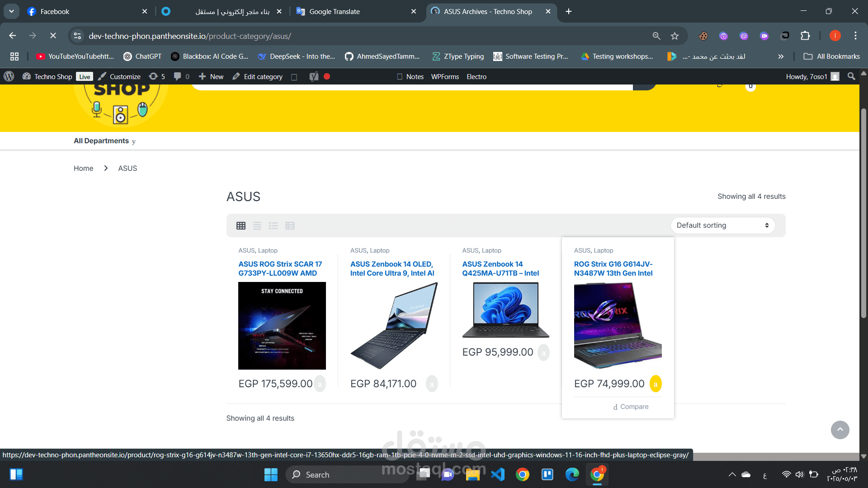The width and height of the screenshot is (868, 488).
Task: Open the Chrome extensions puzzle icon
Action: pyautogui.click(x=805, y=36)
